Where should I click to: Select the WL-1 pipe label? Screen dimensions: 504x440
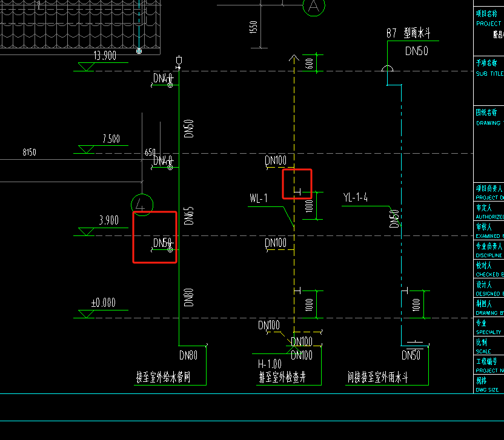pyautogui.click(x=259, y=198)
